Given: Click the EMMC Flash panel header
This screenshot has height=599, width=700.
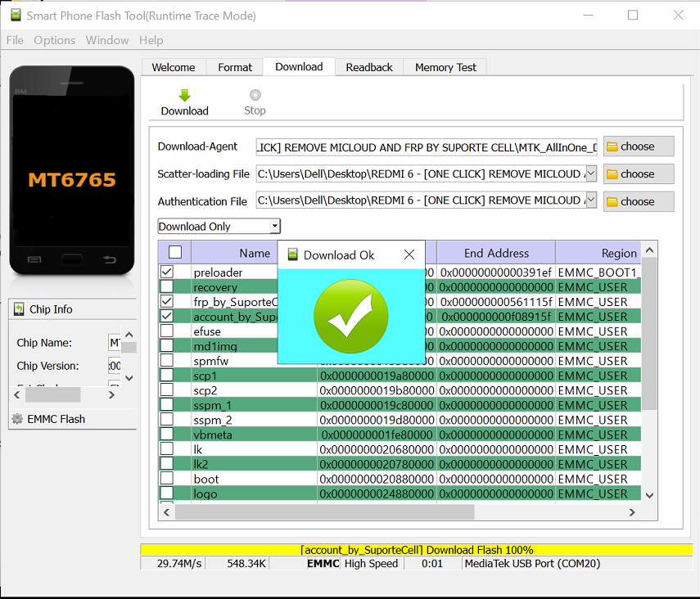Looking at the screenshot, I should tap(73, 419).
